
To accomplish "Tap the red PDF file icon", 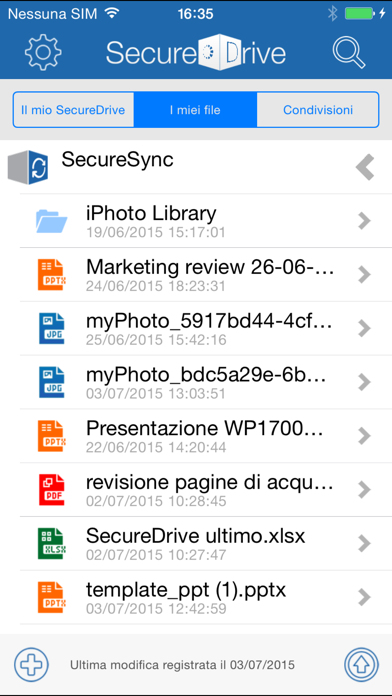I will point(51,490).
